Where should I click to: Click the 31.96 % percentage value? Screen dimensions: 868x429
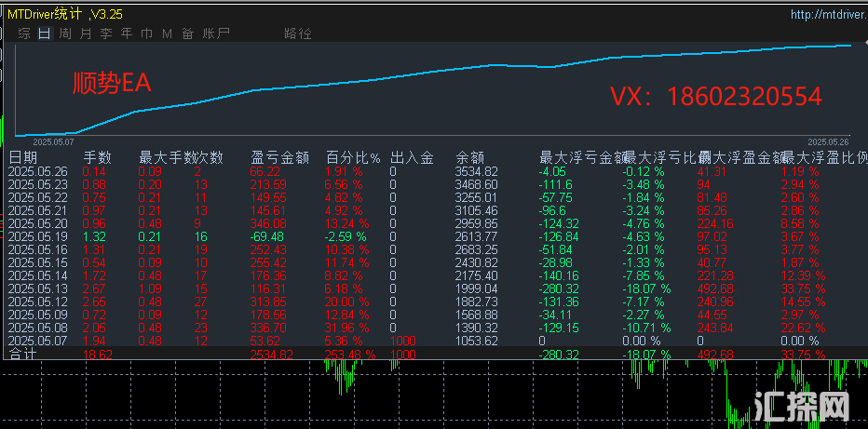(347, 328)
